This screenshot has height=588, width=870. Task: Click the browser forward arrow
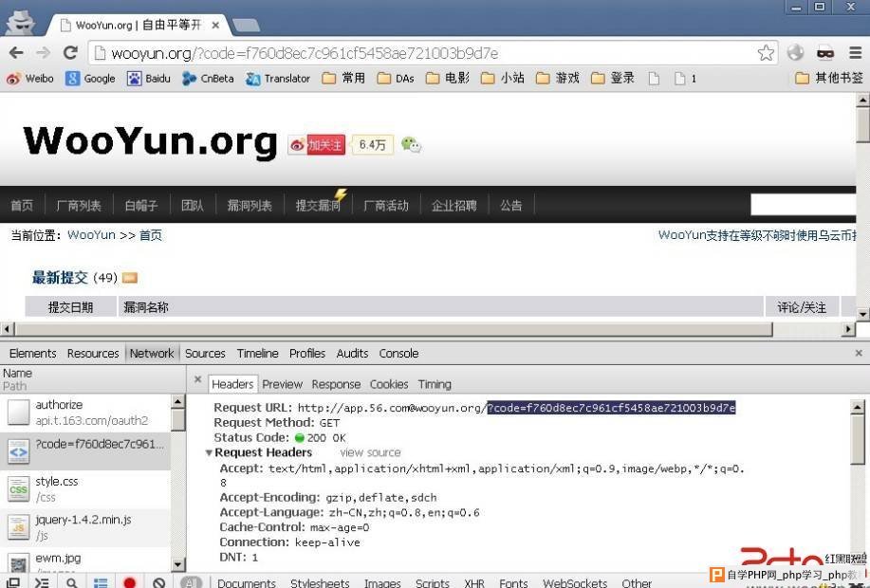click(x=43, y=53)
